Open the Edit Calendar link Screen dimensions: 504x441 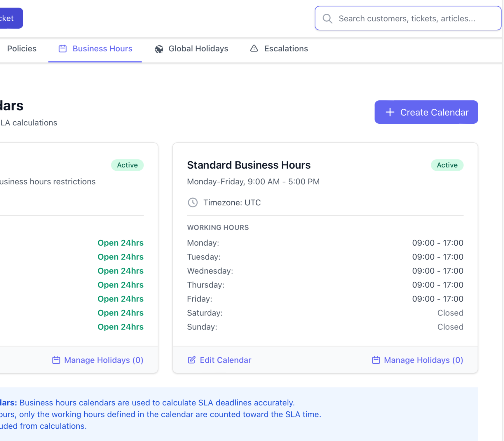pos(225,360)
